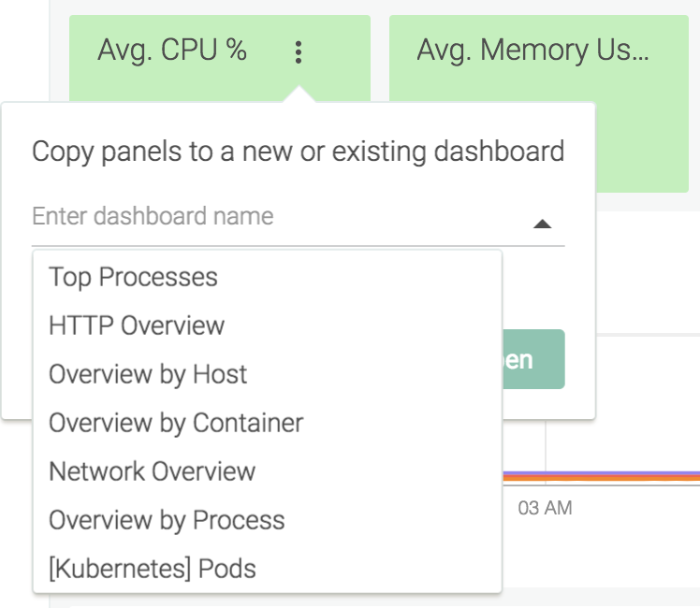Click the green Open button
The image size is (700, 608).
[x=533, y=359]
